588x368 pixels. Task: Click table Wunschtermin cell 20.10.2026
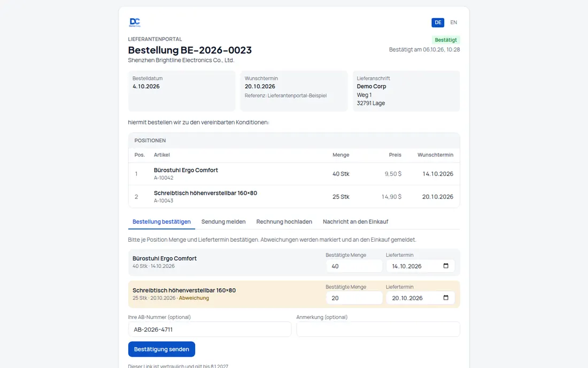click(438, 196)
